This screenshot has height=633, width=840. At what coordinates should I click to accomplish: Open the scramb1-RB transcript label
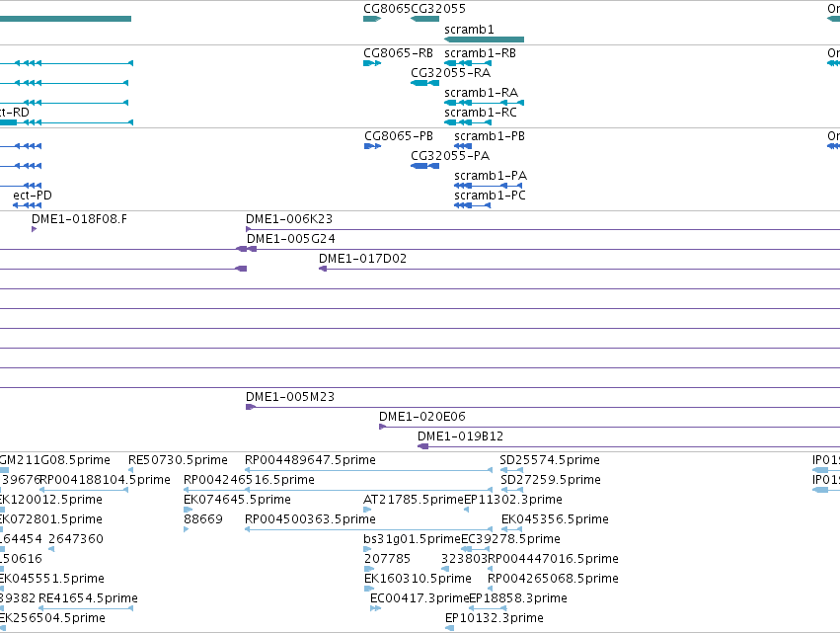coord(480,53)
